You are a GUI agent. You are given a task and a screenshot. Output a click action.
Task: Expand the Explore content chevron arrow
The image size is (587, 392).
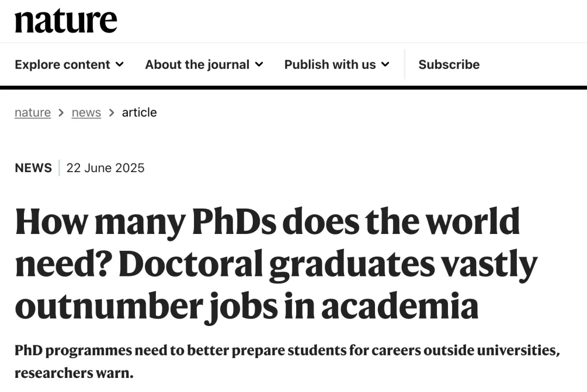click(120, 64)
